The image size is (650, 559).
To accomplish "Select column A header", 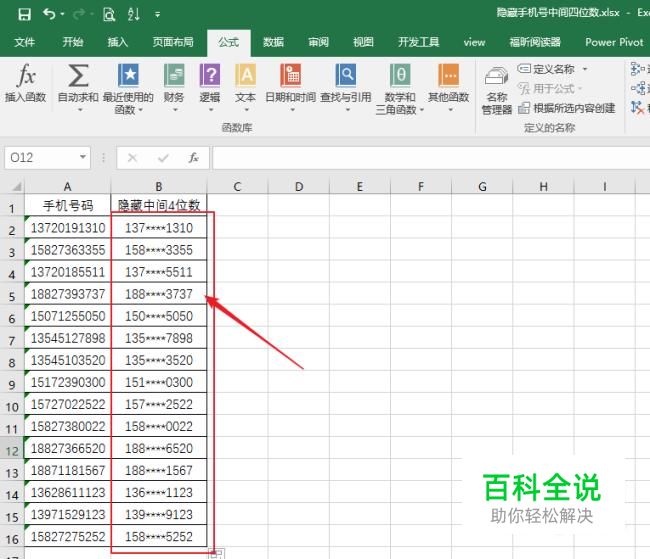I will point(68,187).
